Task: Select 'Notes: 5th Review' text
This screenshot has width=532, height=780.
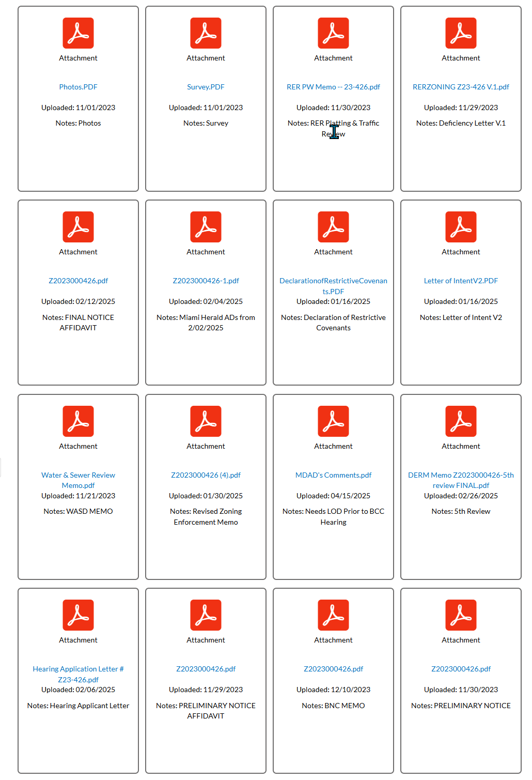Action: 461,511
